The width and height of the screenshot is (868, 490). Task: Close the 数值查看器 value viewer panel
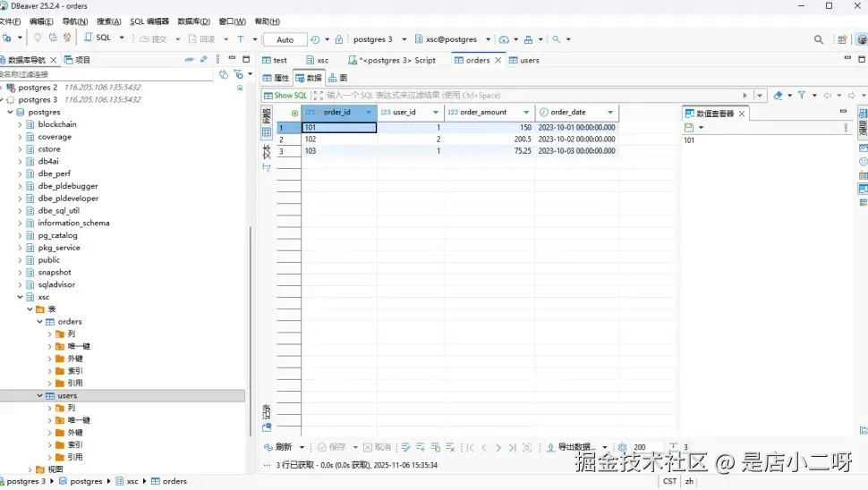(x=742, y=114)
